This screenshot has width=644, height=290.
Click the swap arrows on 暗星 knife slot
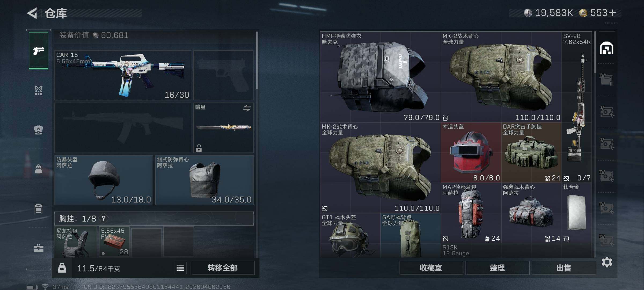[x=247, y=108]
